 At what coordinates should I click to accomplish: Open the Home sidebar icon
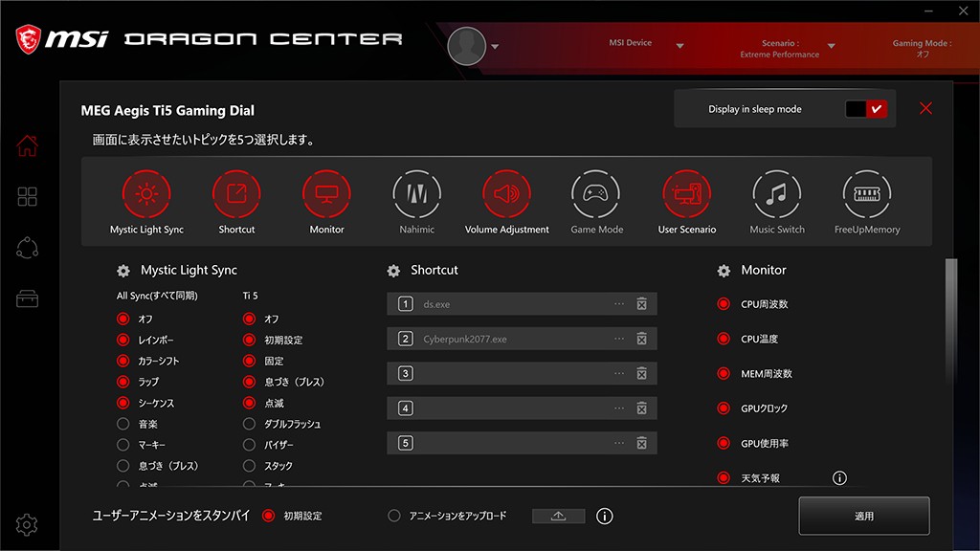pyautogui.click(x=27, y=145)
